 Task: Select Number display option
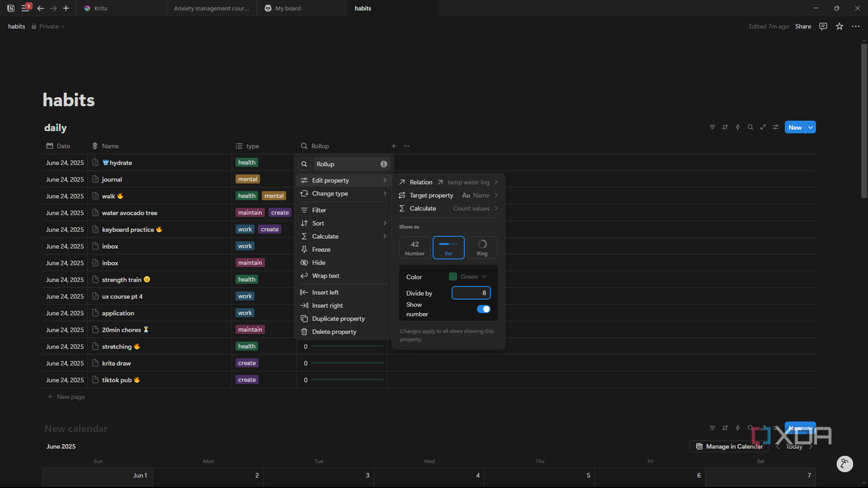tap(415, 247)
